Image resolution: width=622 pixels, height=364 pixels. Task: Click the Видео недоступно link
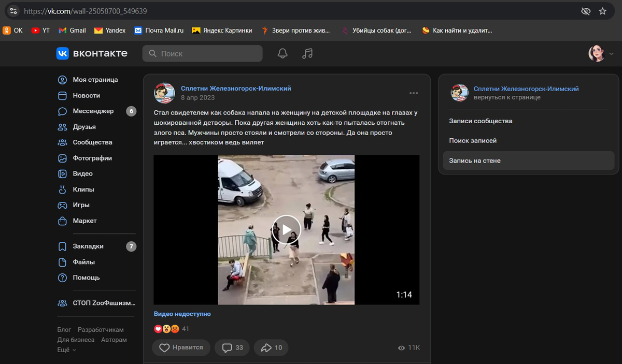click(x=182, y=314)
